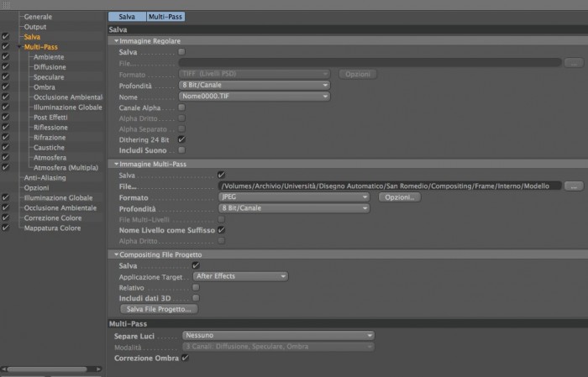Click the window grip icon at the top-left corner
The image size is (588, 377).
point(6,5)
